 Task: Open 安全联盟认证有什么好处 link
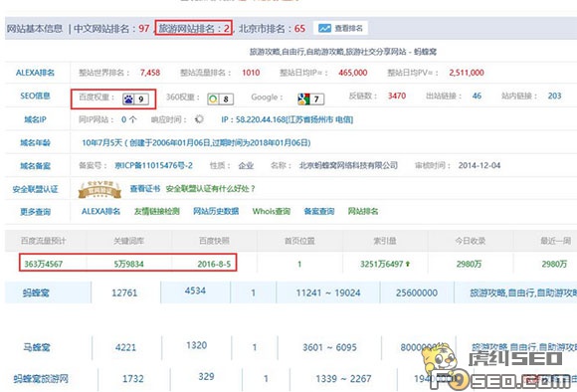coord(211,189)
